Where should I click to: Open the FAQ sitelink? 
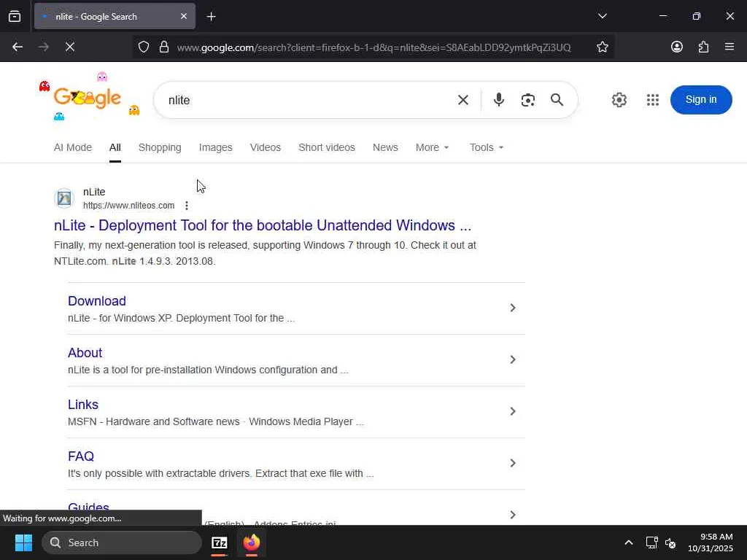coord(81,456)
